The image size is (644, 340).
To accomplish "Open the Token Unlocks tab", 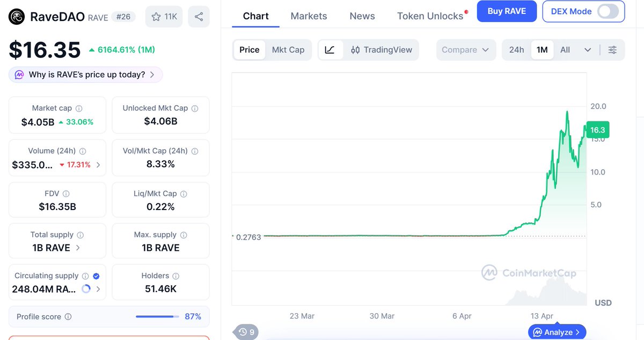I will (430, 16).
